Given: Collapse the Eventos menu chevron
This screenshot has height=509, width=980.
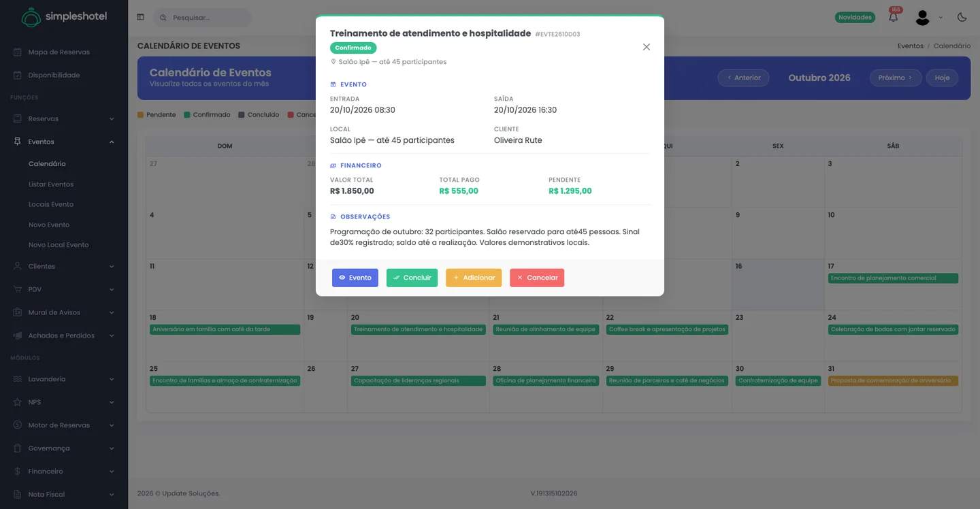Looking at the screenshot, I should pos(112,142).
